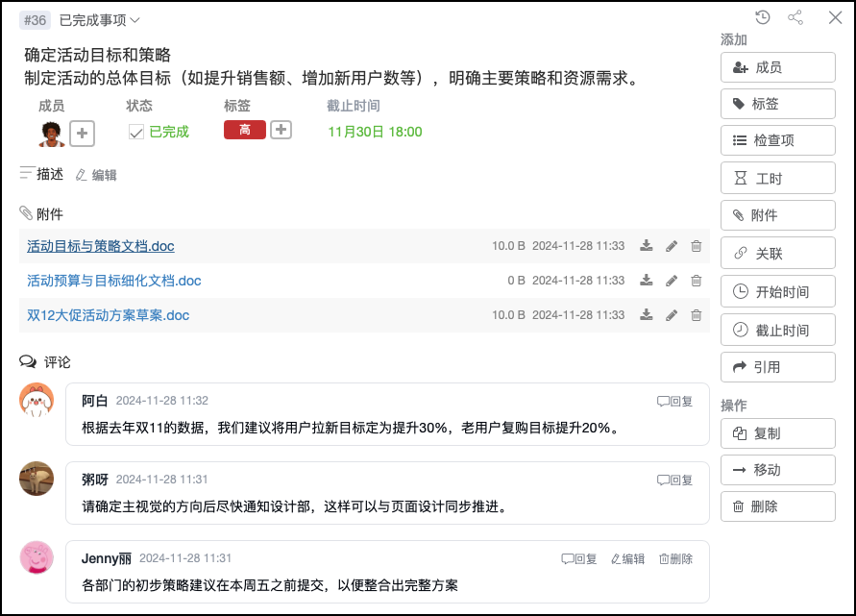Delete Jenny丽's comment
Screen dimensions: 856x616
point(675,558)
